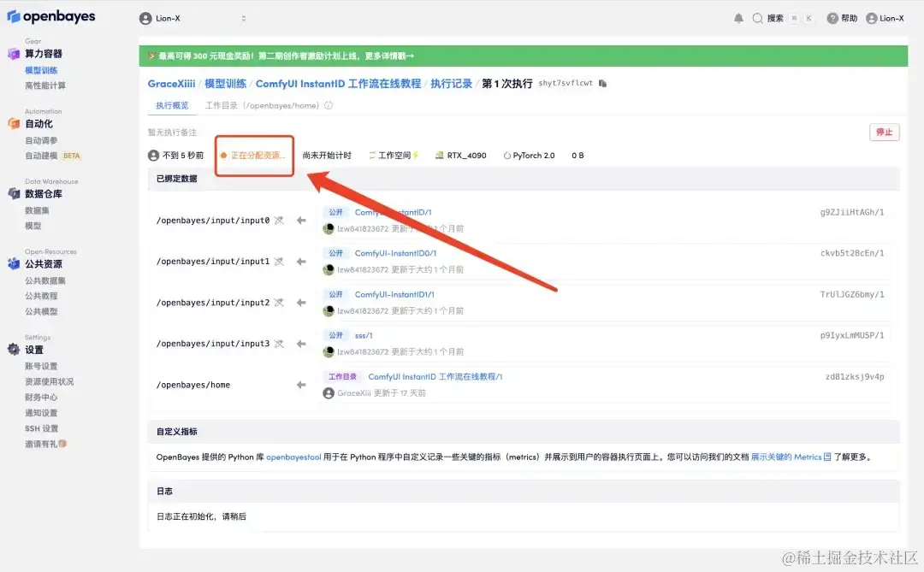Open SSH 设置 in the sidebar

point(42,428)
